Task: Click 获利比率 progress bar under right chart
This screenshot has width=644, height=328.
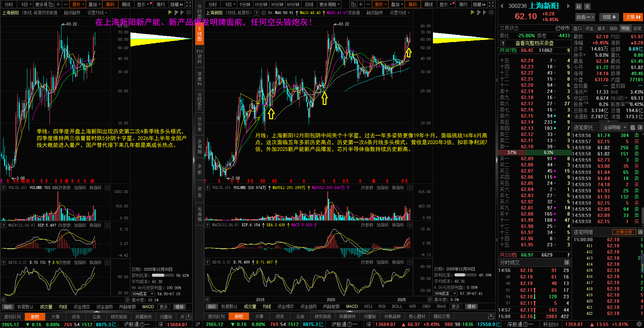Action: tap(465, 275)
